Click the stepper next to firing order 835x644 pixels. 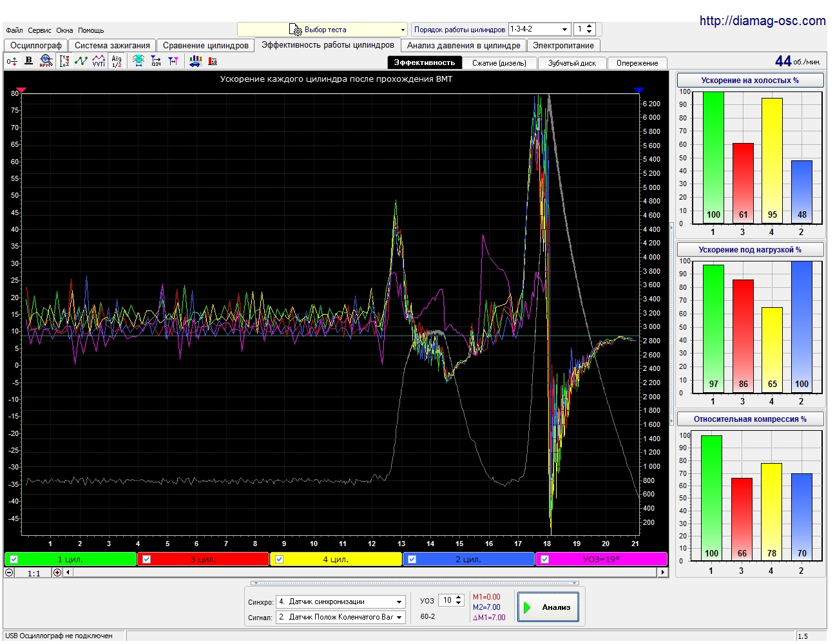click(x=590, y=29)
